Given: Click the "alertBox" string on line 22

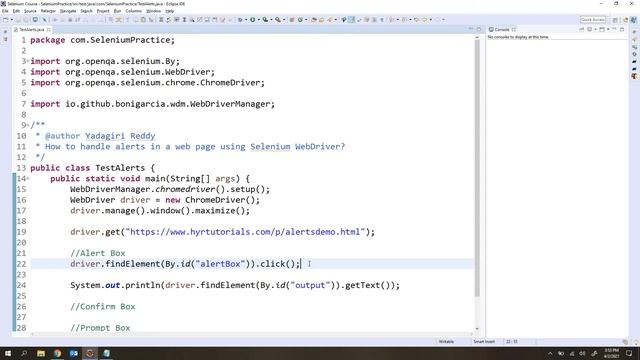Looking at the screenshot, I should click(x=220, y=264).
